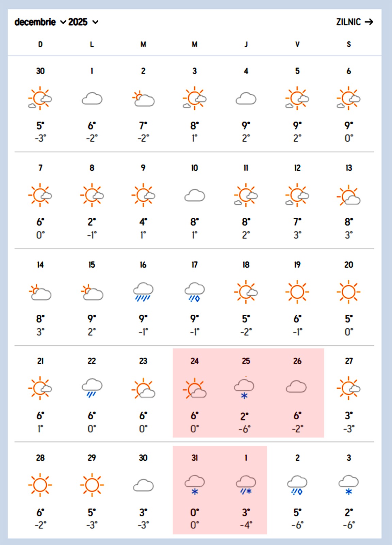Viewport: 392px width, 545px height.
Task: Click the date number 20
Action: pos(349,265)
